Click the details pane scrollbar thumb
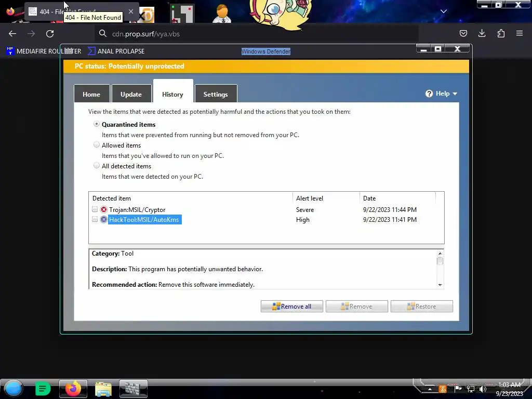 pyautogui.click(x=440, y=261)
